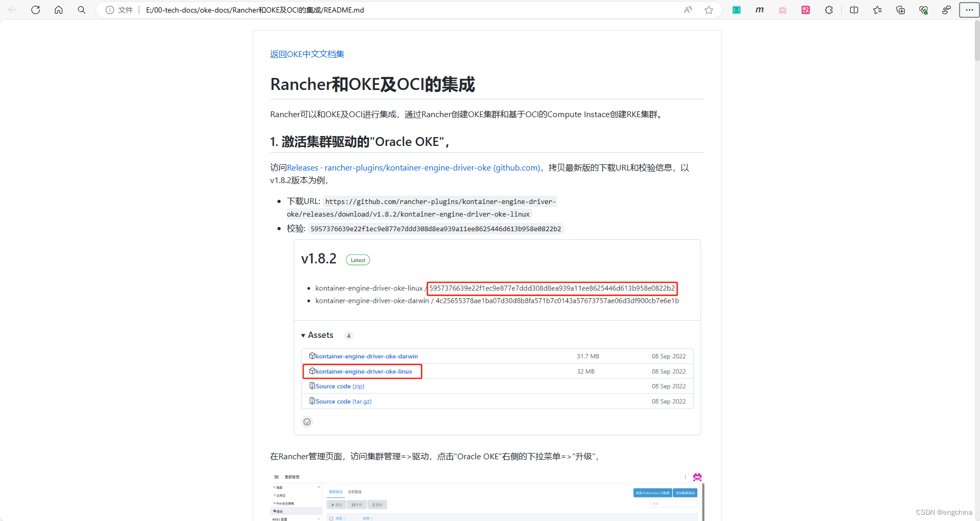
Task: Click package icon beside kontainer-engine-driver-oke-linux asset
Action: [312, 371]
